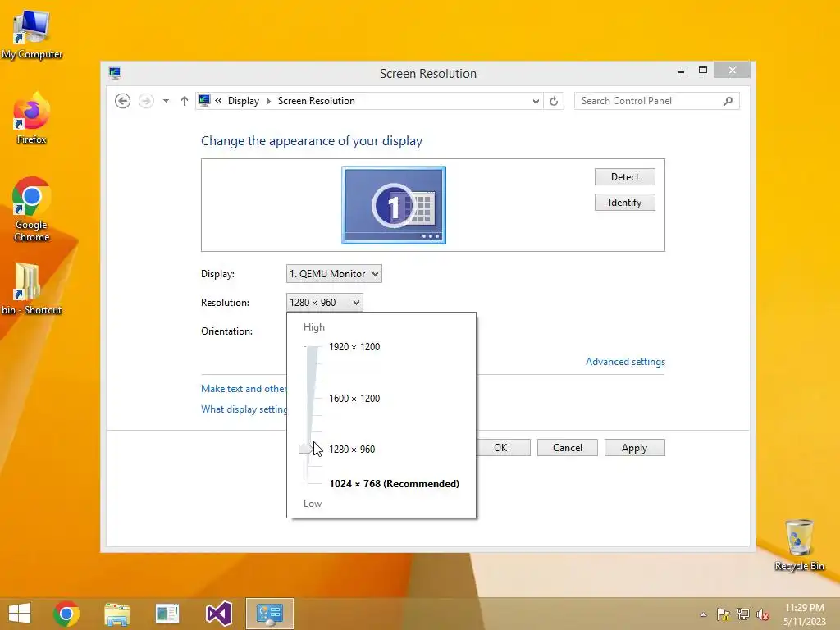Maximize the Screen Resolution window
This screenshot has height=630, width=840.
point(703,71)
